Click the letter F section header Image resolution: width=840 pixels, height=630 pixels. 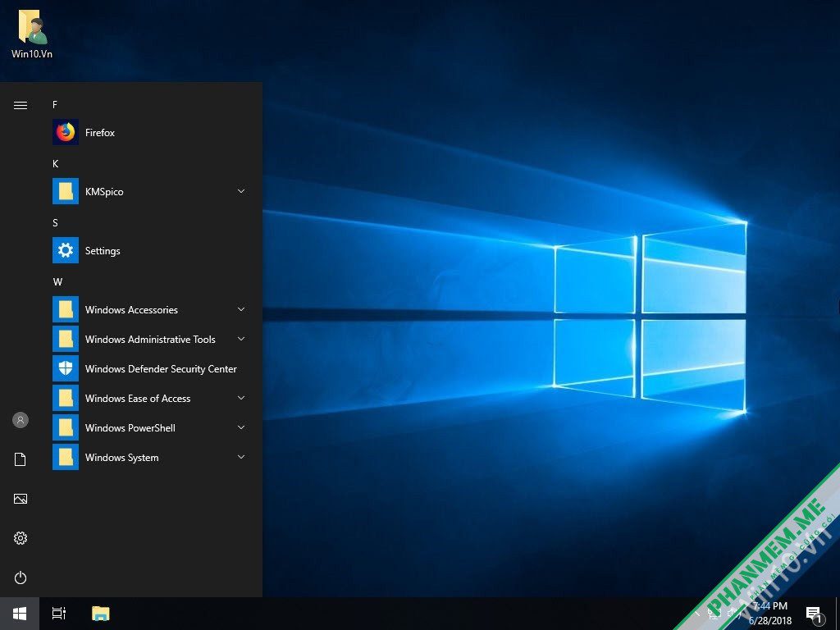[x=55, y=104]
